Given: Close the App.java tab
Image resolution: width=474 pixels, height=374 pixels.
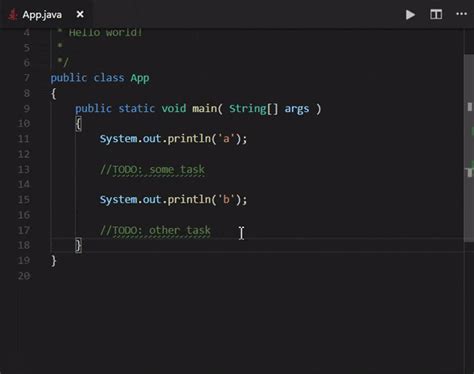Looking at the screenshot, I should (80, 14).
